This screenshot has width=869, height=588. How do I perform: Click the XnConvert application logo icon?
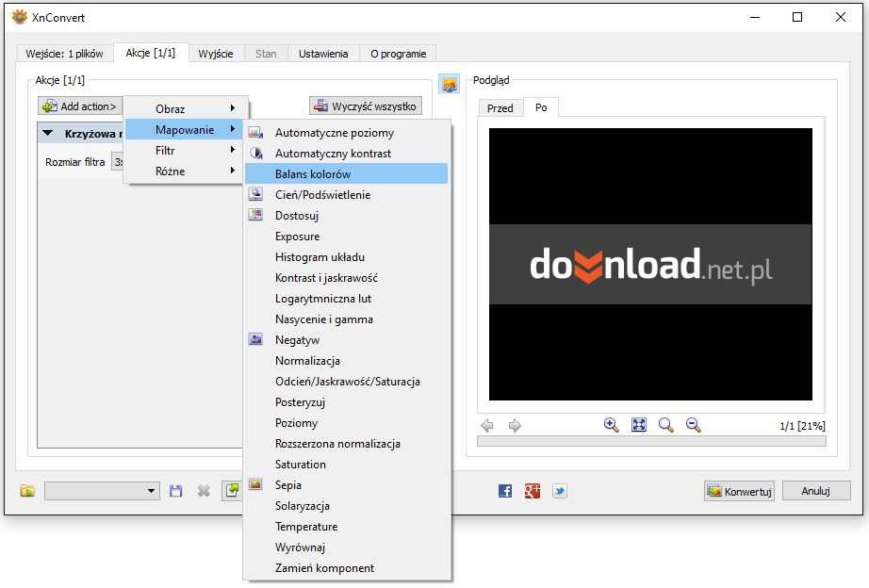tap(20, 17)
